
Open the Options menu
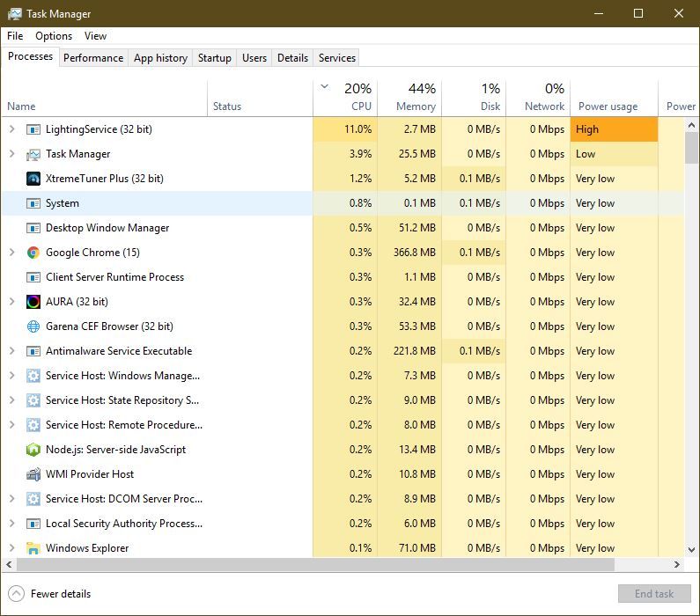pyautogui.click(x=54, y=36)
